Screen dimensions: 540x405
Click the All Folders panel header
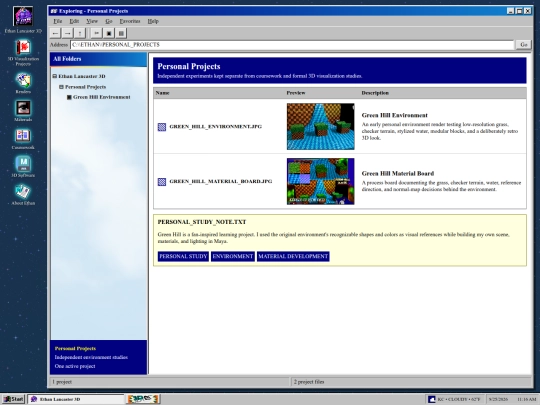point(98,59)
